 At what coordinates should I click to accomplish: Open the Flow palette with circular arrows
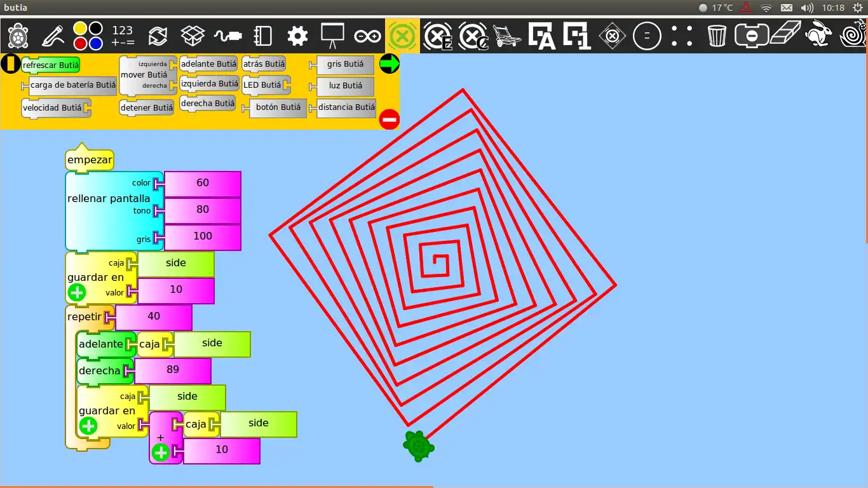[x=158, y=36]
